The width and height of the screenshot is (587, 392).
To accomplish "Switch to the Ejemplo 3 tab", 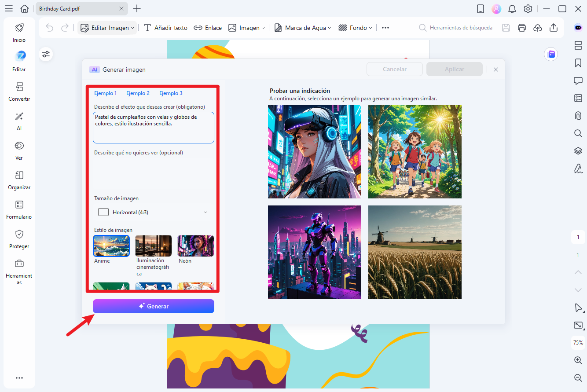I will [171, 93].
